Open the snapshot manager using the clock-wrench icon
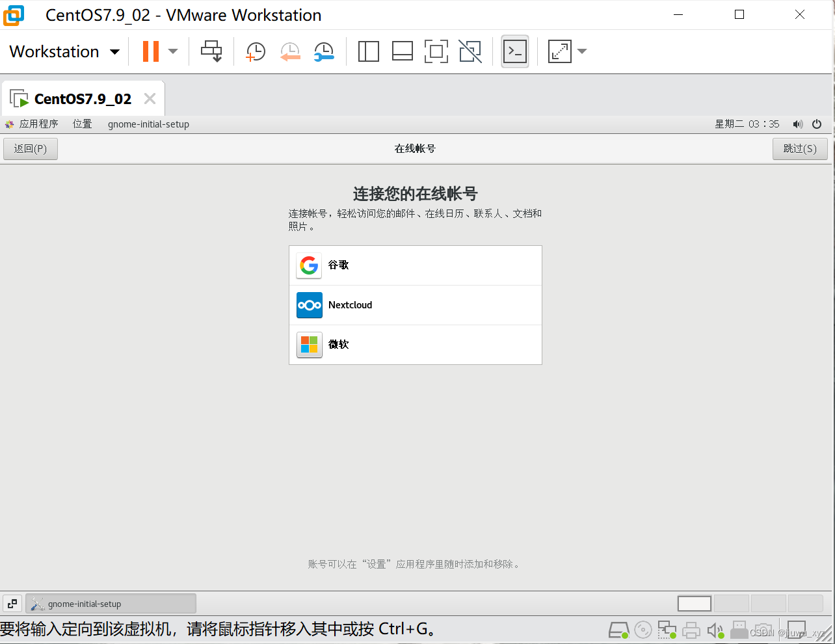The width and height of the screenshot is (835, 644). point(324,51)
